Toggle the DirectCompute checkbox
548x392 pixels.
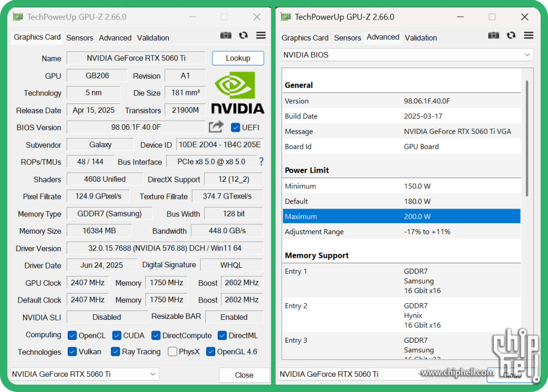pyautogui.click(x=156, y=336)
